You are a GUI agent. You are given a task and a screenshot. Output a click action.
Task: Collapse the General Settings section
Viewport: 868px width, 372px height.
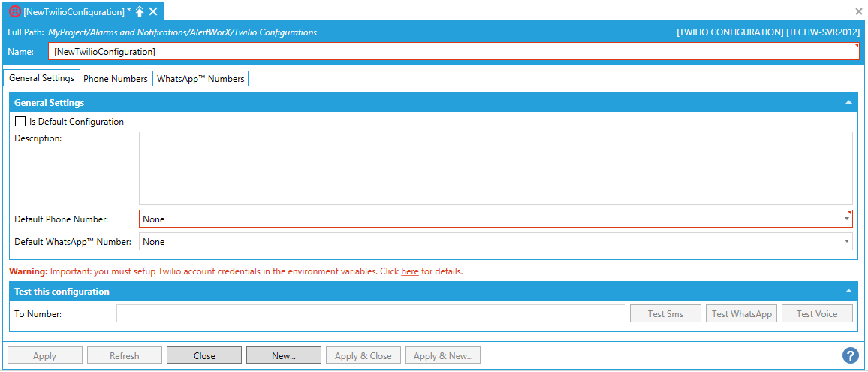848,102
